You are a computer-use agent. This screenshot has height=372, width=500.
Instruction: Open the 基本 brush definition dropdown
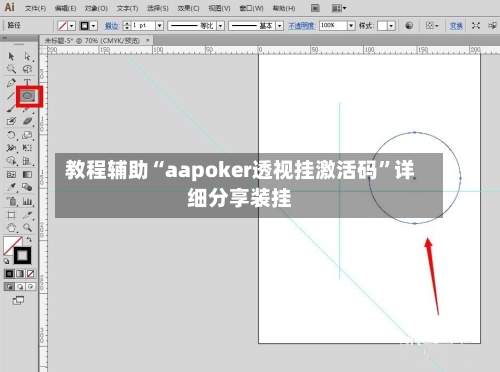pos(280,26)
